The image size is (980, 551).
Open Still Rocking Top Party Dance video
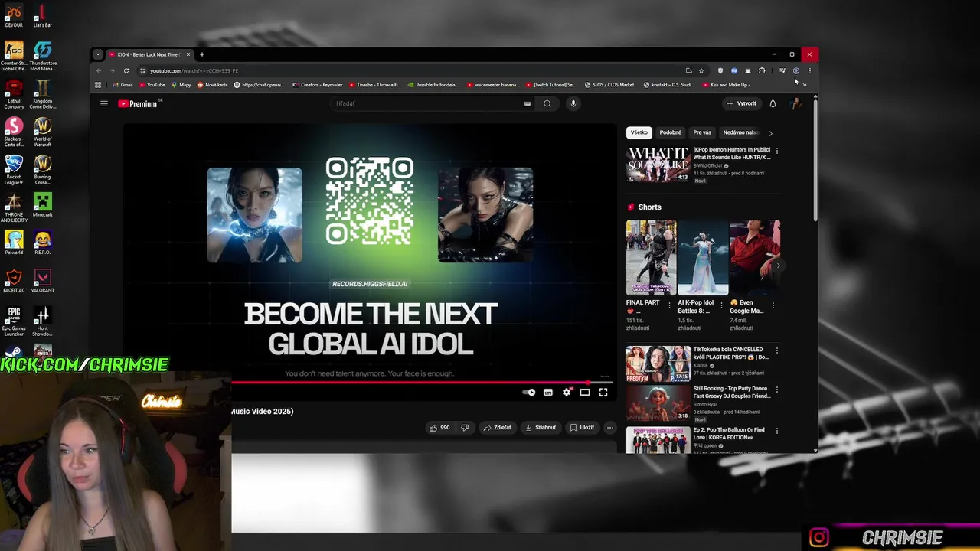click(x=658, y=403)
